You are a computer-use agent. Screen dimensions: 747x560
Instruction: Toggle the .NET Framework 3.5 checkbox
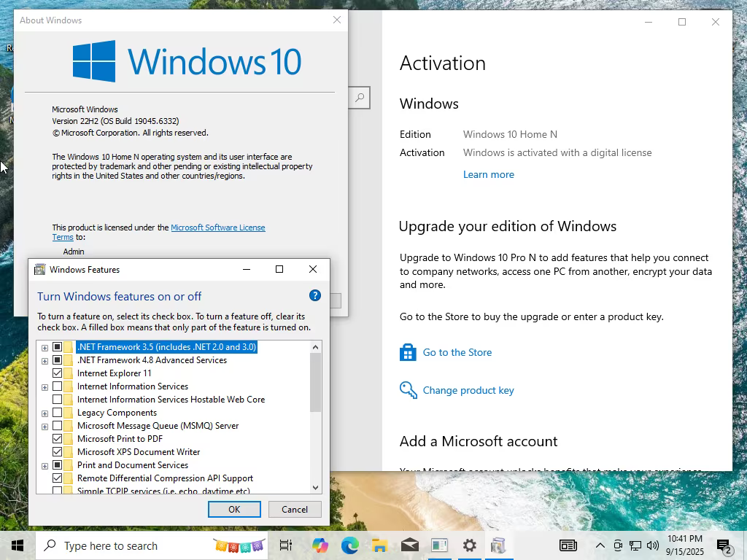(57, 346)
